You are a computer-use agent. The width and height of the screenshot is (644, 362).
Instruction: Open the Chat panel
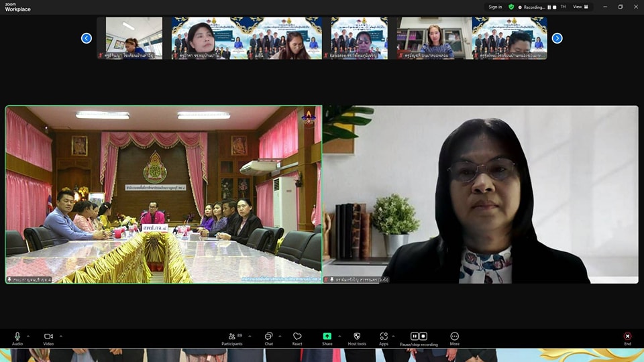(x=268, y=339)
